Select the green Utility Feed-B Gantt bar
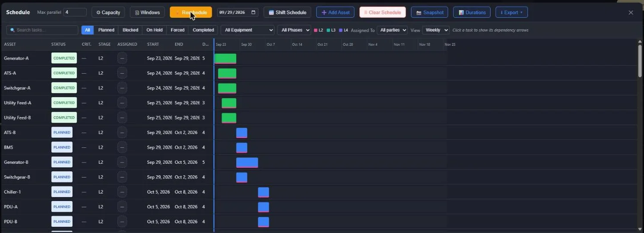The image size is (644, 233). tap(229, 118)
